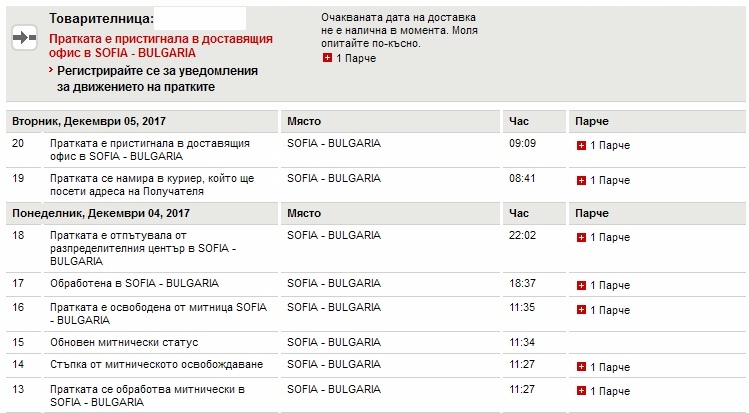Expand the plus icon in row 19 at 08:41

coord(581,180)
